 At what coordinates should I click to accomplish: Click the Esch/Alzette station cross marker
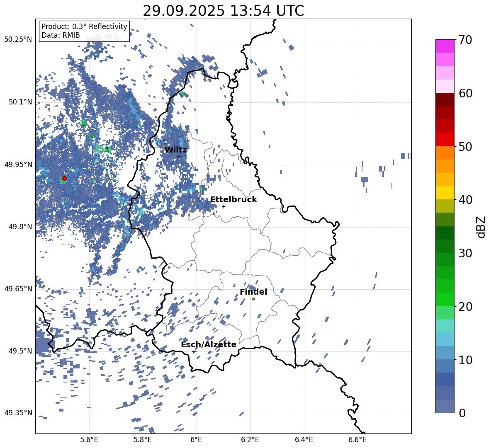pos(194,351)
